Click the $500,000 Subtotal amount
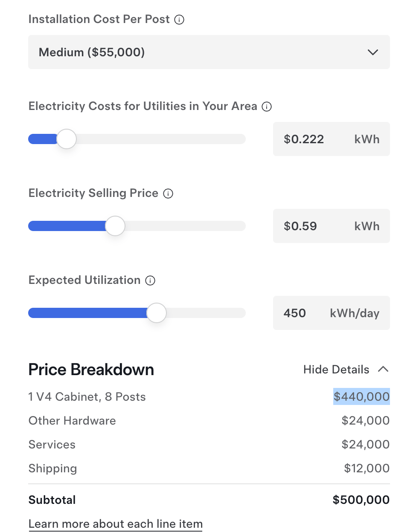Viewport: 419px width, 532px height. point(361,500)
